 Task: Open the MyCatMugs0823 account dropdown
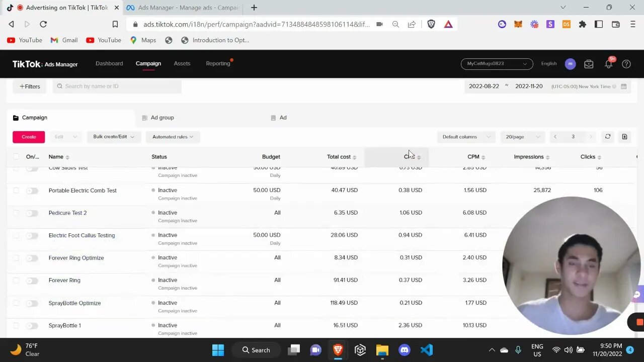click(x=497, y=64)
